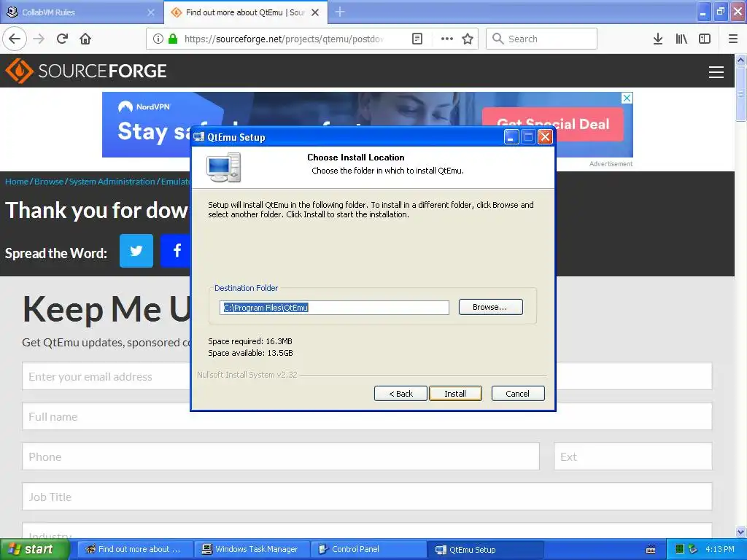Click the network tray icon
Viewport: 747px width, 560px height.
pyautogui.click(x=693, y=549)
